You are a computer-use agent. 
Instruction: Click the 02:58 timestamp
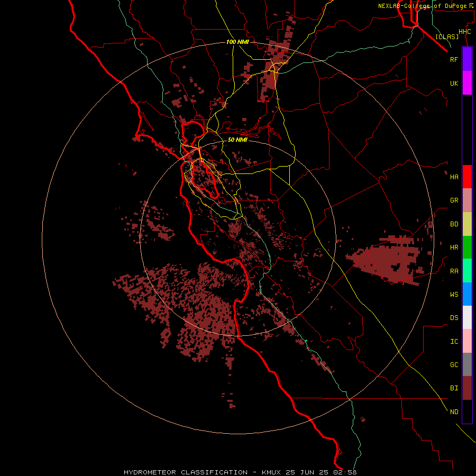(x=346, y=472)
